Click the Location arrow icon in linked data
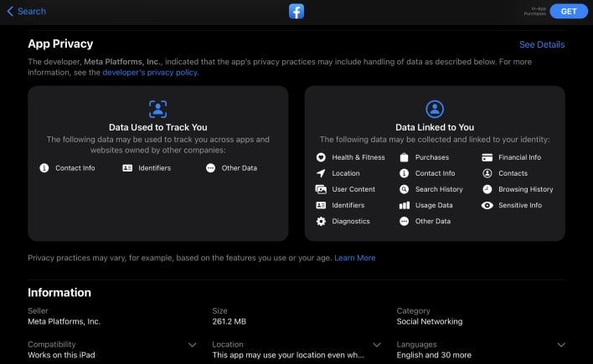 point(321,173)
